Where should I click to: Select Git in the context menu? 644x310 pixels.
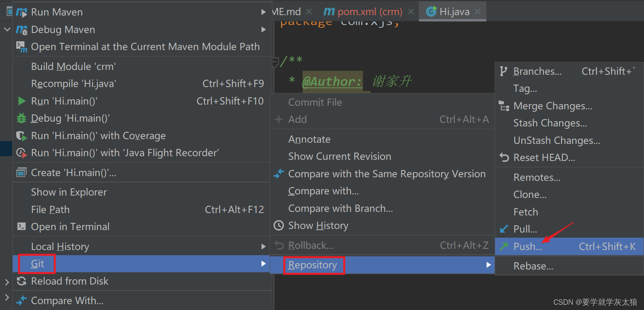[x=141, y=263]
